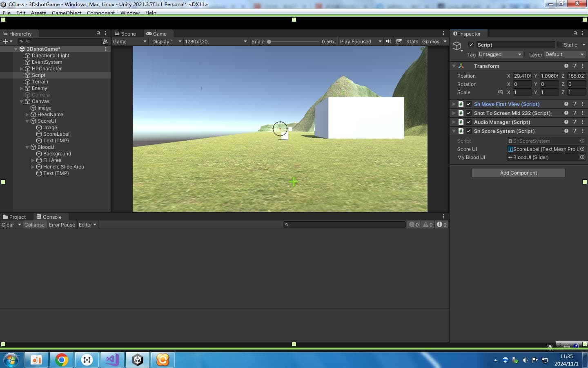Enable the Static checkbox
This screenshot has height=368, width=588.
pos(559,45)
